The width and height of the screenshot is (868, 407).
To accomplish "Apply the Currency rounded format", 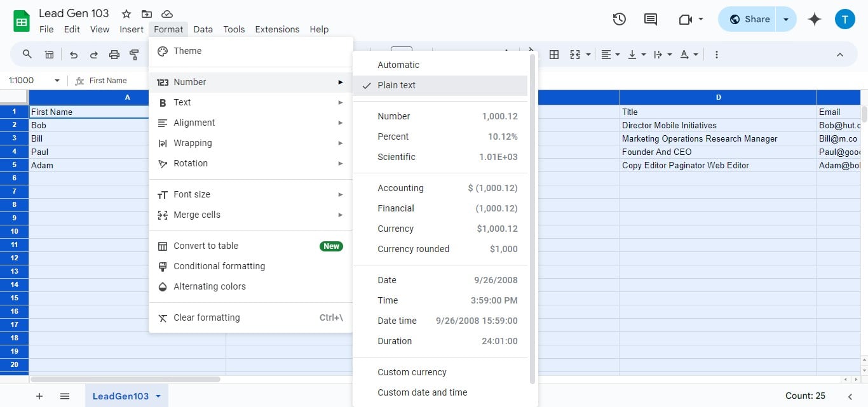I will (413, 249).
